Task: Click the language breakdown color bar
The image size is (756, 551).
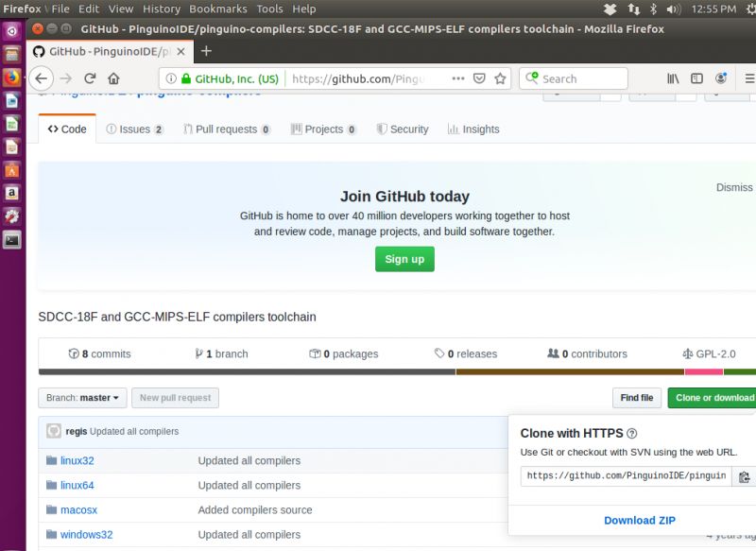Action: tap(397, 371)
